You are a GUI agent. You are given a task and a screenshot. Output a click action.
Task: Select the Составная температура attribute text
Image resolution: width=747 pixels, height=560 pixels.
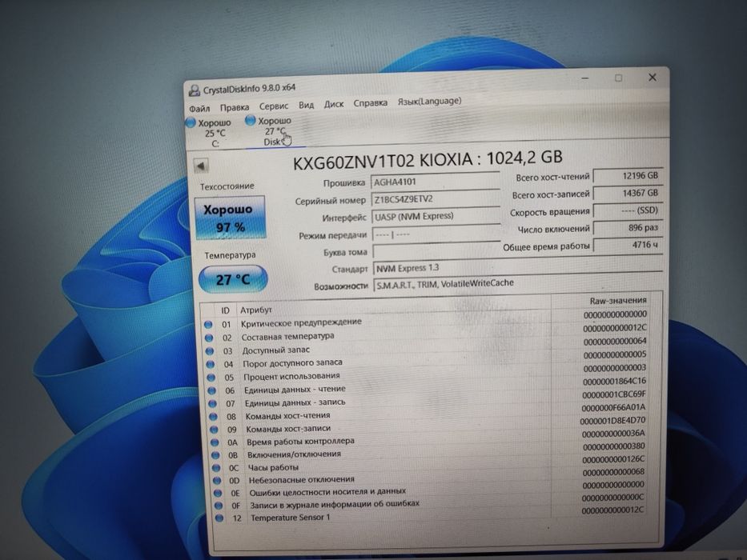(x=287, y=337)
